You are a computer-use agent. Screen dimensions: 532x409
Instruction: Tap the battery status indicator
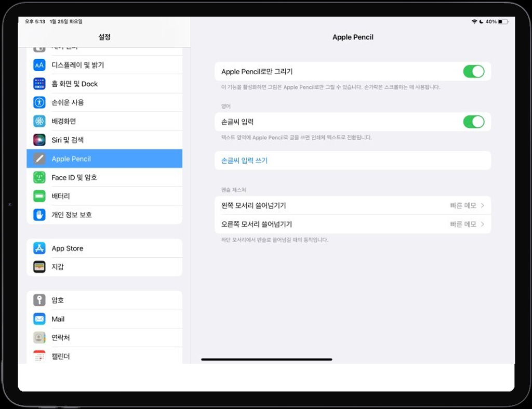coord(503,21)
